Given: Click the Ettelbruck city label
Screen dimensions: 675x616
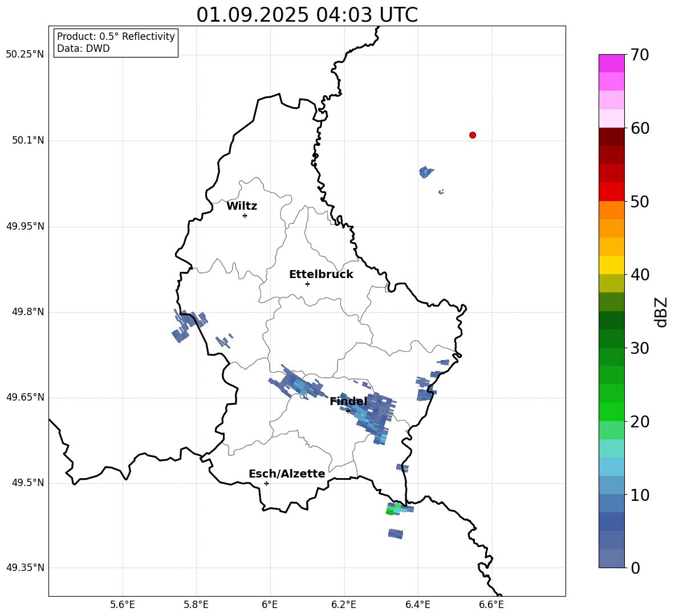Looking at the screenshot, I should [x=321, y=275].
